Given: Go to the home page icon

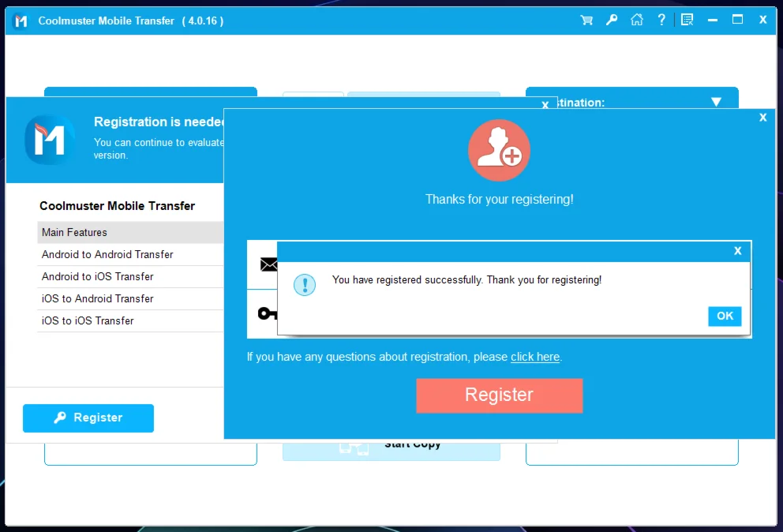Looking at the screenshot, I should point(637,20).
